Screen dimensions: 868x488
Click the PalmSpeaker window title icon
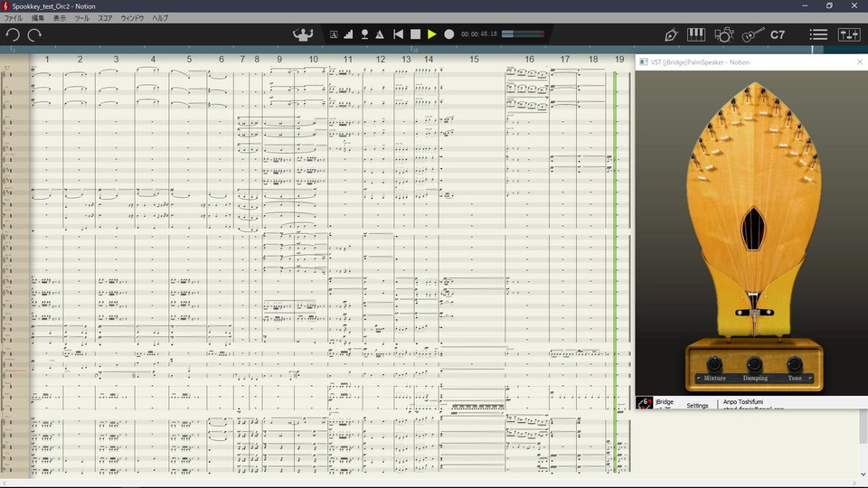tap(643, 62)
